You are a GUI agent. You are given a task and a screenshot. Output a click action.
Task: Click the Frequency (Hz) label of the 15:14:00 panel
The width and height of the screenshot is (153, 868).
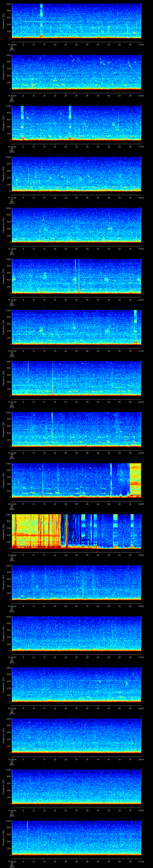[x=3, y=21]
